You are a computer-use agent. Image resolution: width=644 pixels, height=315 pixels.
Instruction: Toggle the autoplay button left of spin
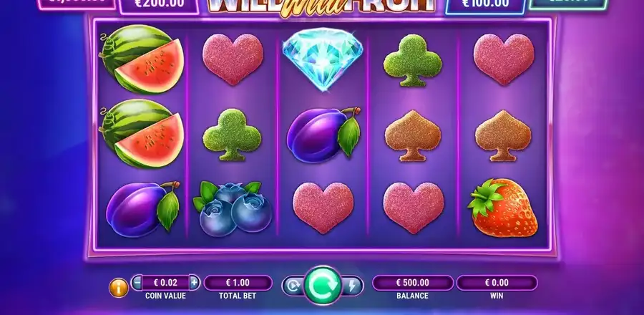293,286
